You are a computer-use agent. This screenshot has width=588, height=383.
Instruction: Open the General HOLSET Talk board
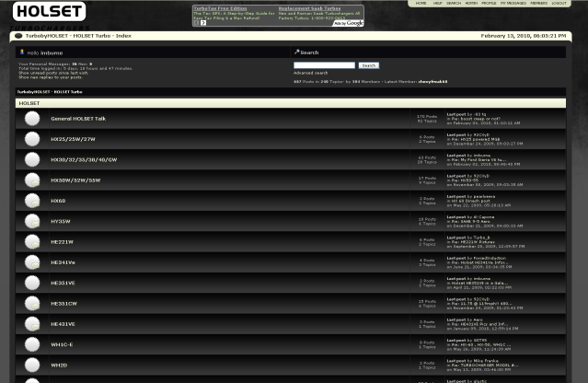tap(78, 119)
